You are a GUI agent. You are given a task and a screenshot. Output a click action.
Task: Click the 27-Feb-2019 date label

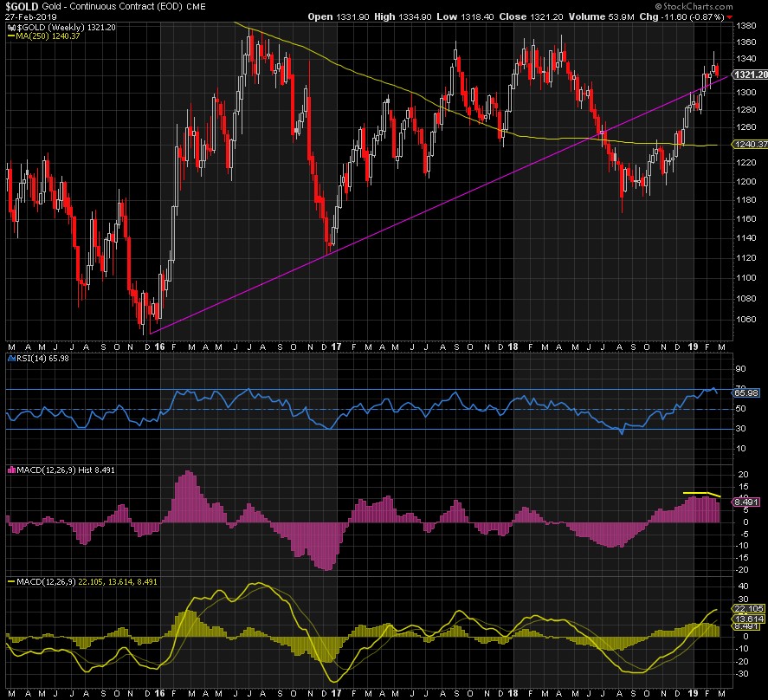pos(28,16)
